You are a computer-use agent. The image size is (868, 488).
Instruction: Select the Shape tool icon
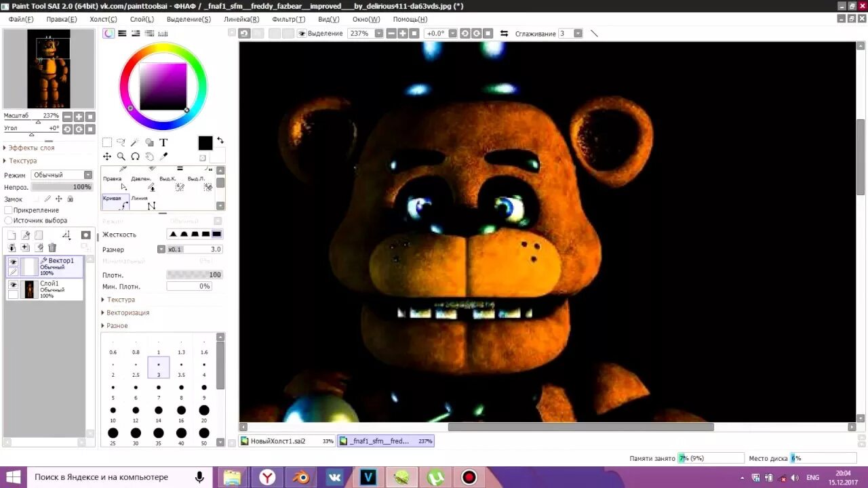pos(149,142)
